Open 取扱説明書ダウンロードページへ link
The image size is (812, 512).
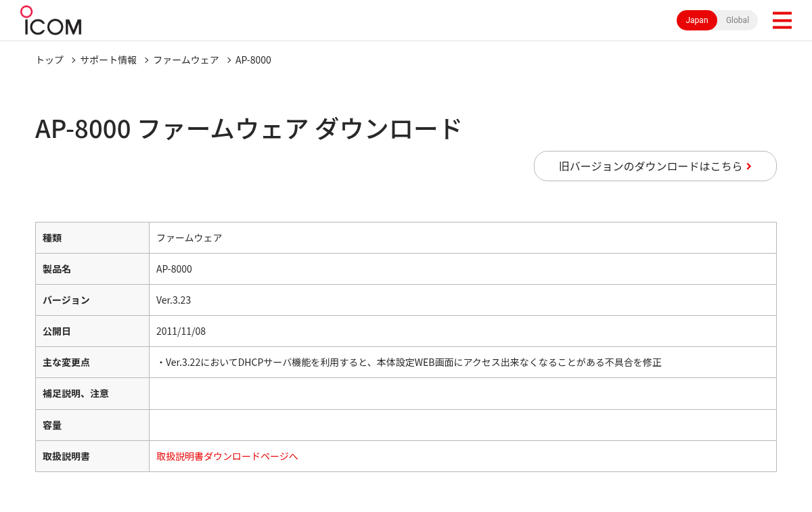pyautogui.click(x=227, y=457)
